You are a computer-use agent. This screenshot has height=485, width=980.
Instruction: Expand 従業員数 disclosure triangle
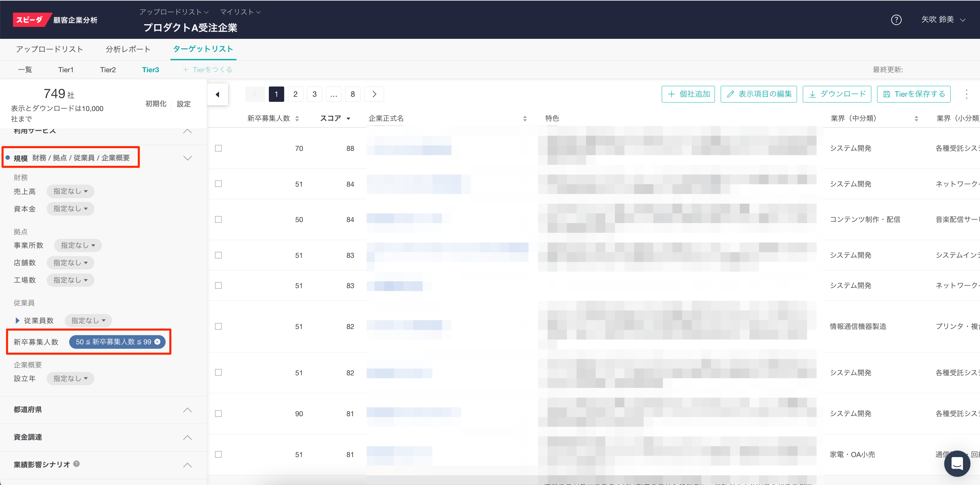coord(17,321)
